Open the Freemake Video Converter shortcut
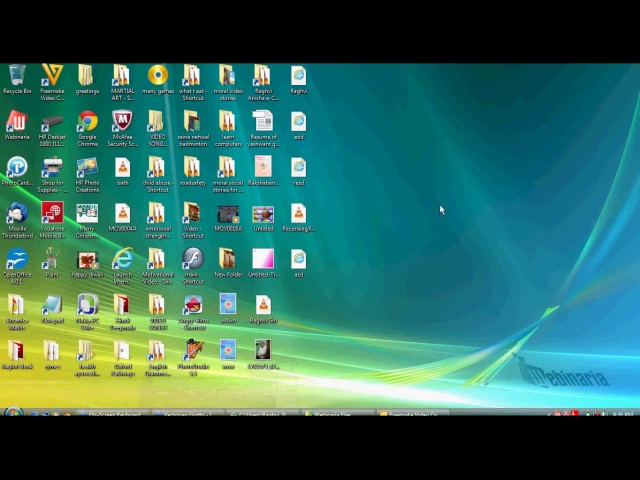This screenshot has height=480, width=640. click(x=52, y=82)
